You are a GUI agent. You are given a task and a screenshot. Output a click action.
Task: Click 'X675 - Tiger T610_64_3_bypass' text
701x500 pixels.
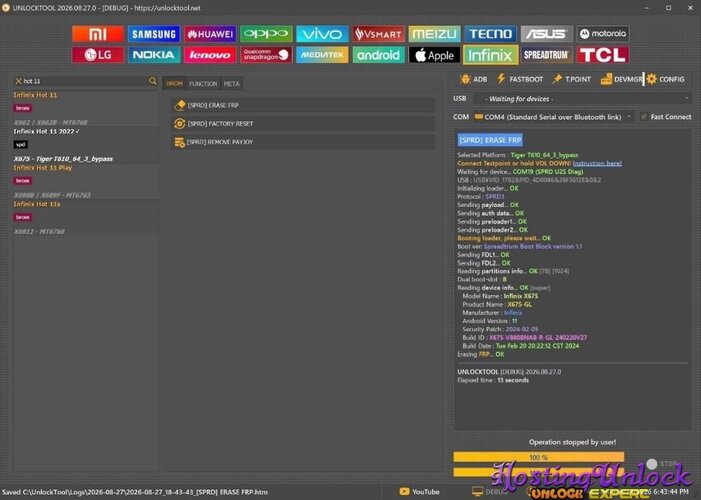63,159
